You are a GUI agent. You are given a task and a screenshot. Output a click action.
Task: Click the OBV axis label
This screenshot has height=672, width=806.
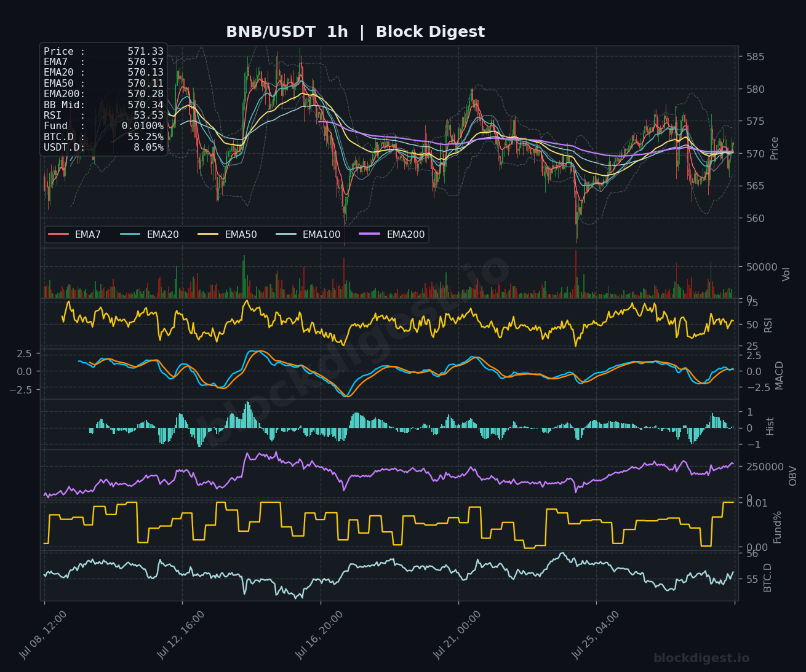point(793,476)
